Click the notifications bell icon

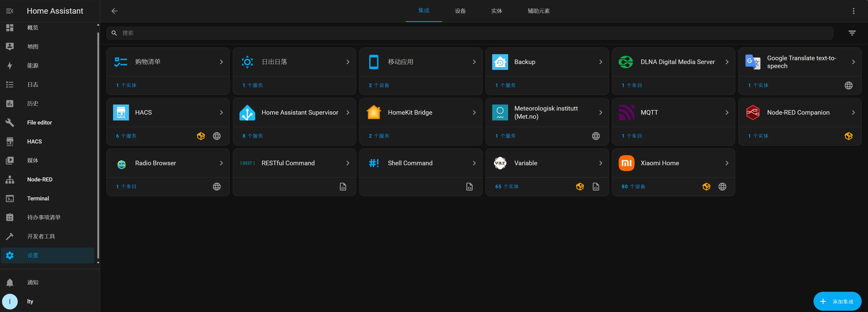[x=10, y=283]
